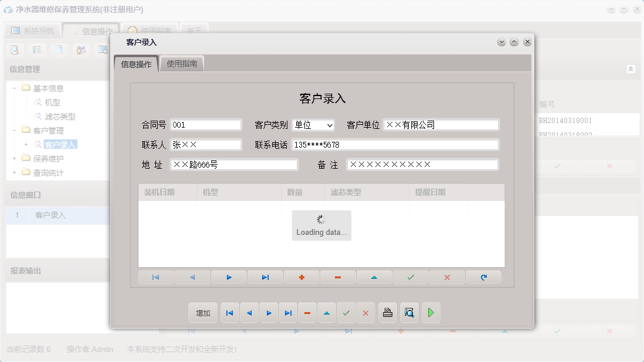
Task: Click the red X cancel icon
Action: 447,276
